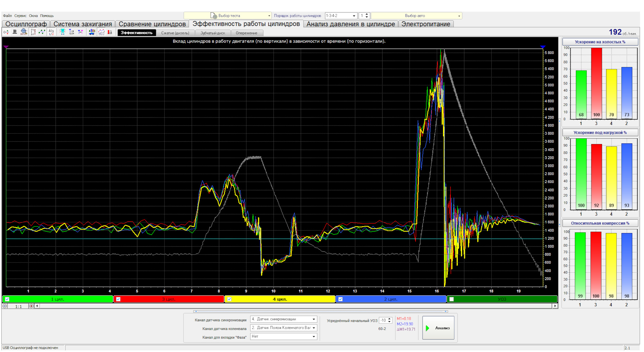Switch to the 'Система зажигания' tab
644x352 pixels.
[x=83, y=24]
